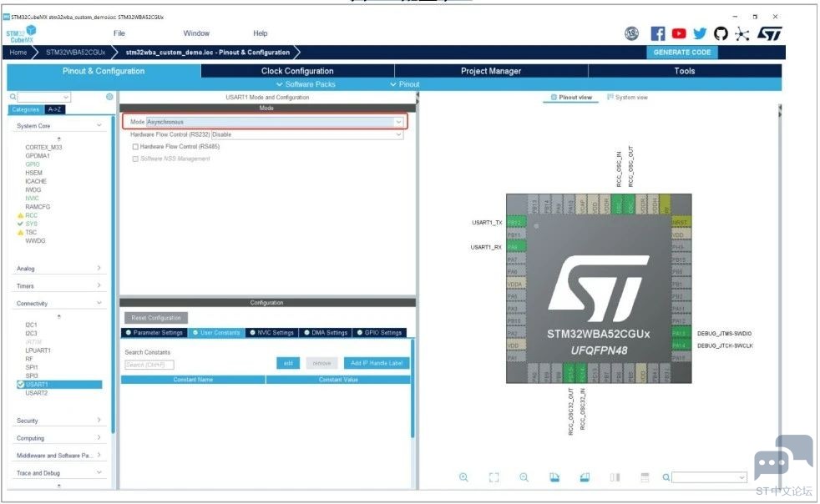The height and width of the screenshot is (504, 820).
Task: Rotate the chip counter-clockwise
Action: [585, 477]
